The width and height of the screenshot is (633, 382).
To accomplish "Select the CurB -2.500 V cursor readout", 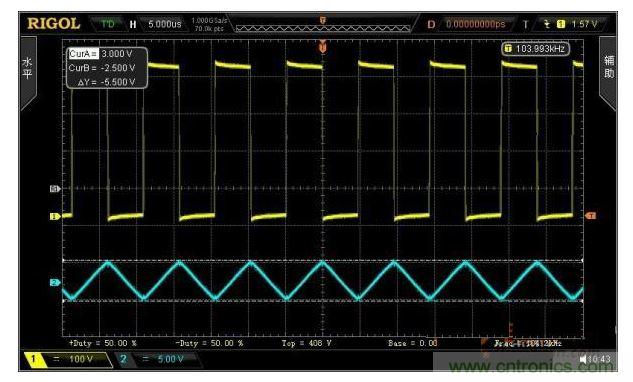I will click(x=102, y=68).
